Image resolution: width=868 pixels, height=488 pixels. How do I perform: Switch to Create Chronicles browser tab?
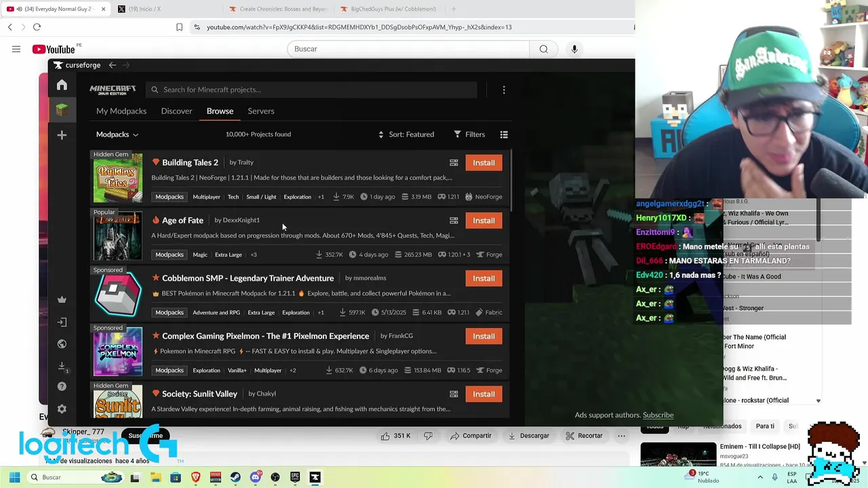[278, 9]
